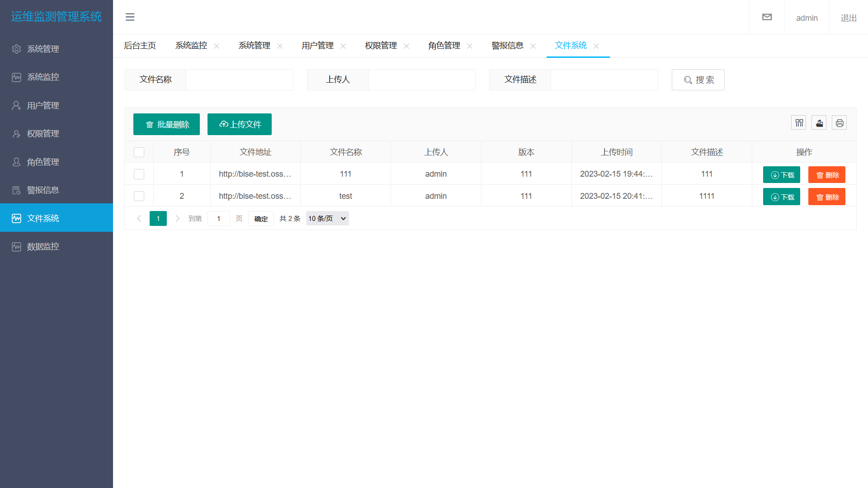868x488 pixels.
Task: Select all rows header checkbox
Action: click(x=139, y=152)
